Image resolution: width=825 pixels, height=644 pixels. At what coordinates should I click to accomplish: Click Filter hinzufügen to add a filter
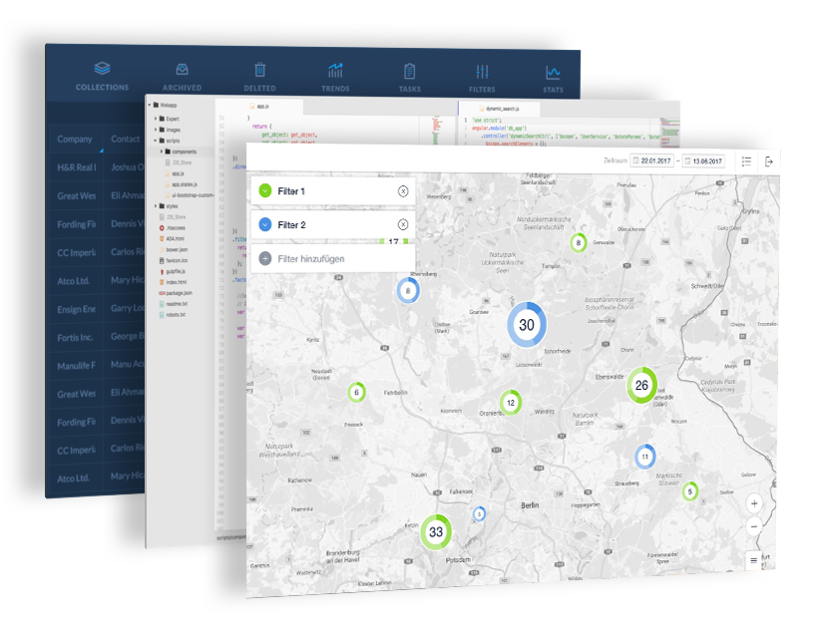[312, 259]
